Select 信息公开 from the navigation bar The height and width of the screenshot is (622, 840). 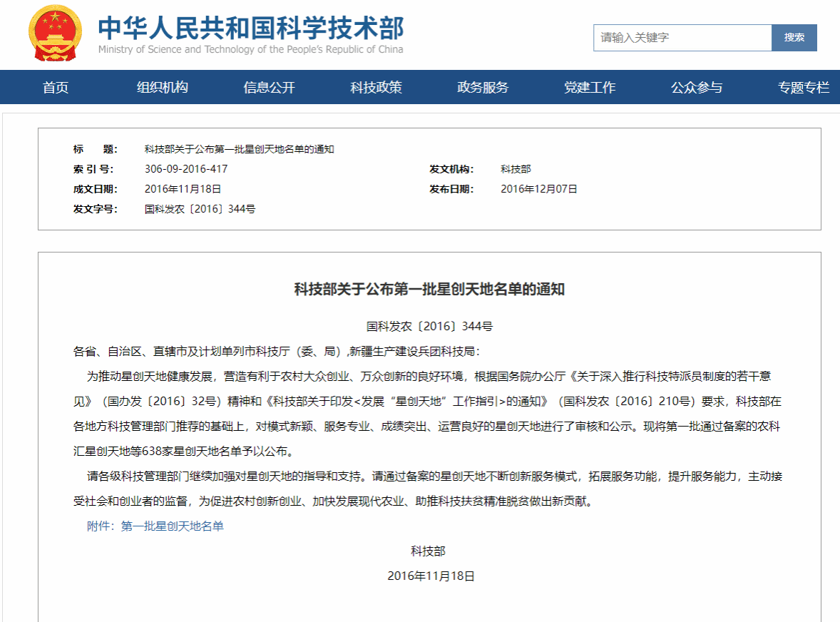(269, 88)
